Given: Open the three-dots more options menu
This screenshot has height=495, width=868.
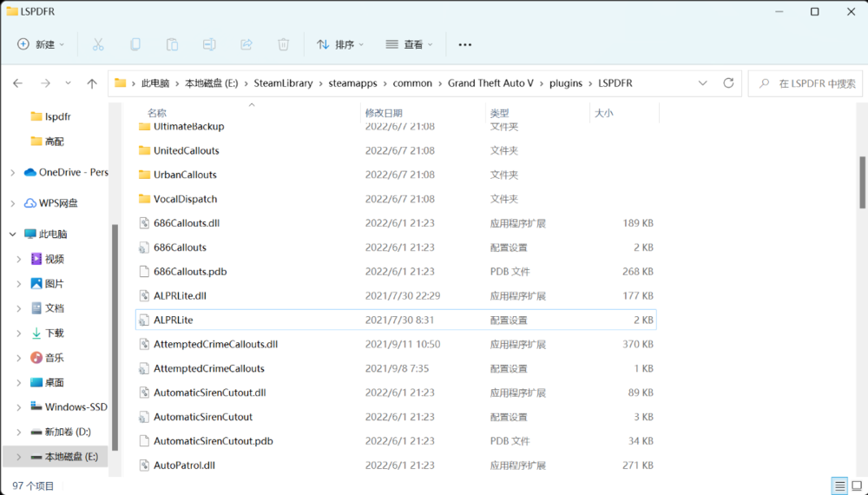Looking at the screenshot, I should click(465, 44).
